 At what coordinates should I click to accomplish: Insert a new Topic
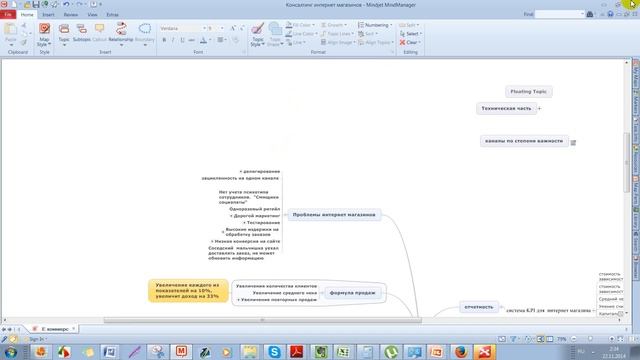tap(64, 33)
